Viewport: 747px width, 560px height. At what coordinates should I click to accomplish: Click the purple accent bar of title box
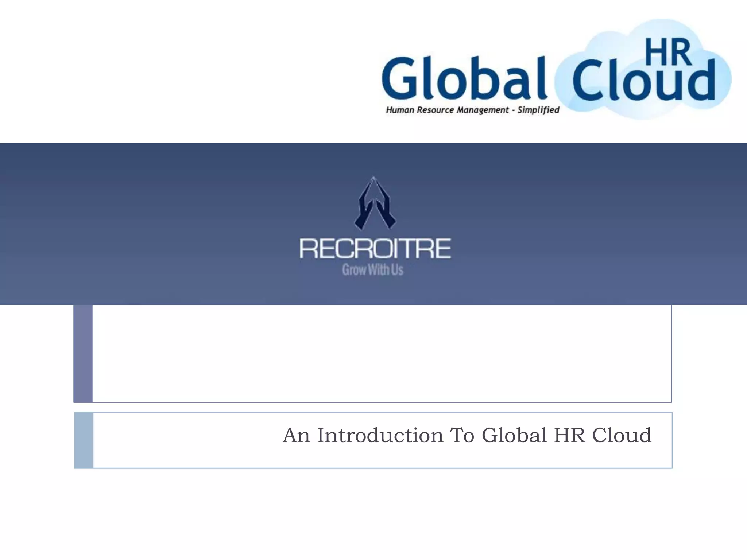pyautogui.click(x=83, y=353)
